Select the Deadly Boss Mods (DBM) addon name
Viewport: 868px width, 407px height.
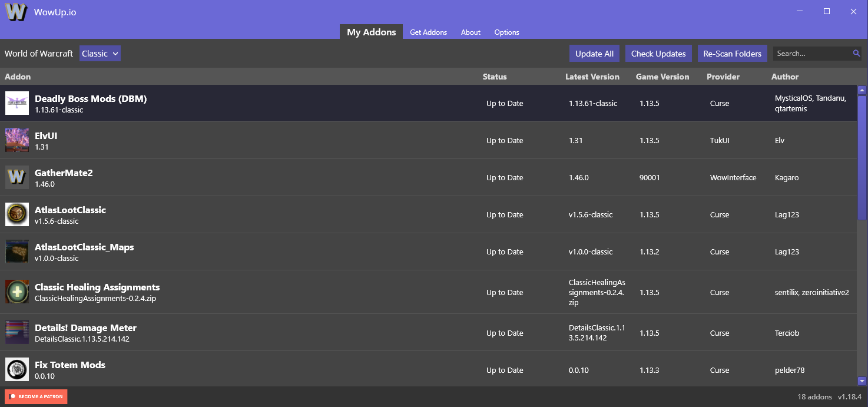click(x=91, y=98)
